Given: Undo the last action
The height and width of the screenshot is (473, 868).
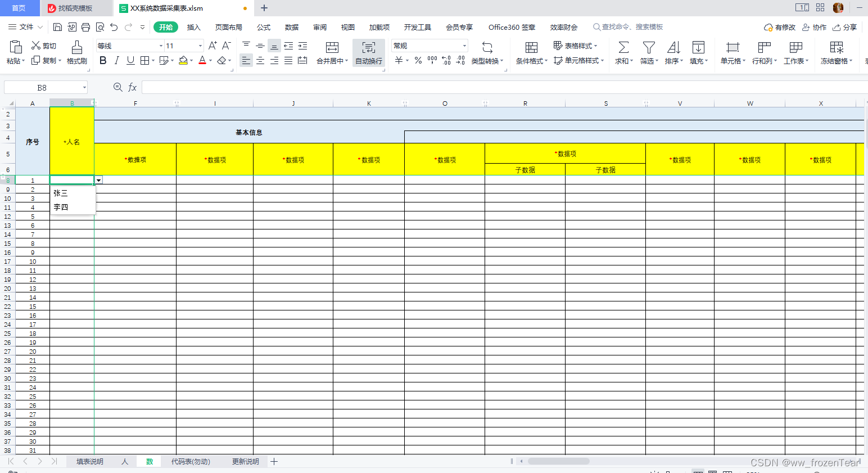Looking at the screenshot, I should click(114, 27).
